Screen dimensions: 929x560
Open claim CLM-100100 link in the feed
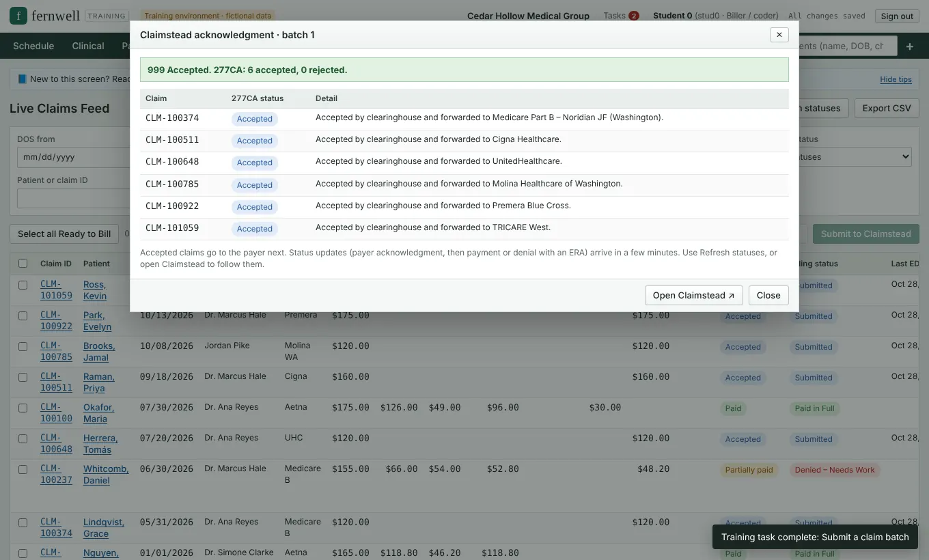click(x=56, y=413)
